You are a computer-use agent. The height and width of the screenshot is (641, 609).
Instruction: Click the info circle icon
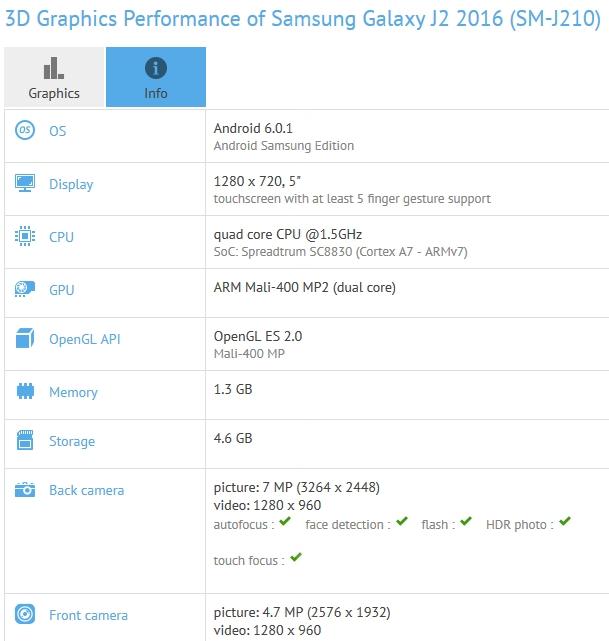click(x=156, y=68)
